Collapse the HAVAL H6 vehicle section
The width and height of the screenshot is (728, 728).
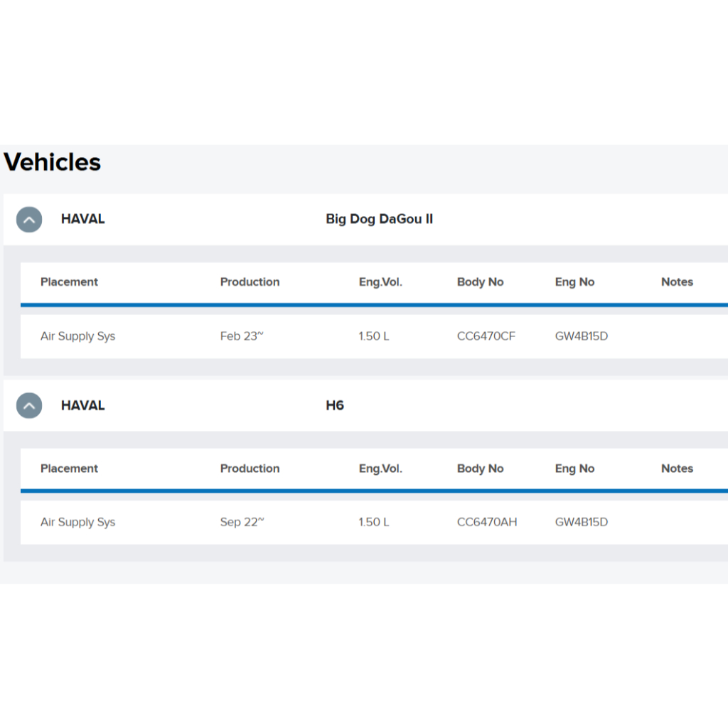[x=29, y=406]
